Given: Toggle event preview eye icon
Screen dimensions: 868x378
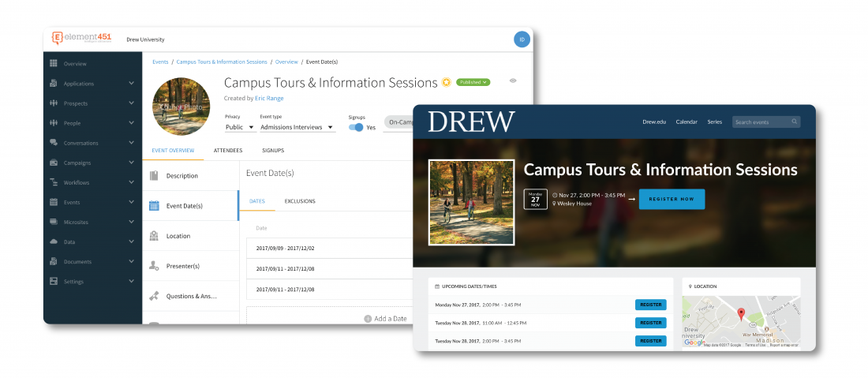Looking at the screenshot, I should pyautogui.click(x=513, y=80).
